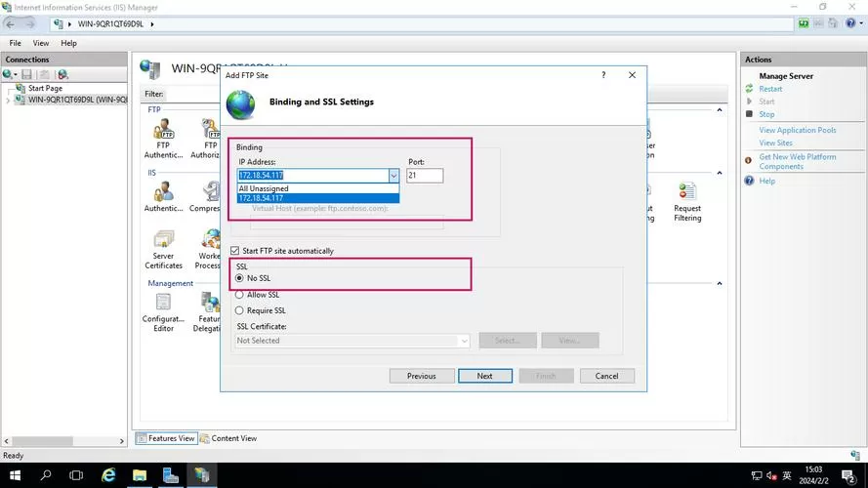Image resolution: width=868 pixels, height=488 pixels.
Task: Collapse the Management feature group
Action: click(719, 283)
